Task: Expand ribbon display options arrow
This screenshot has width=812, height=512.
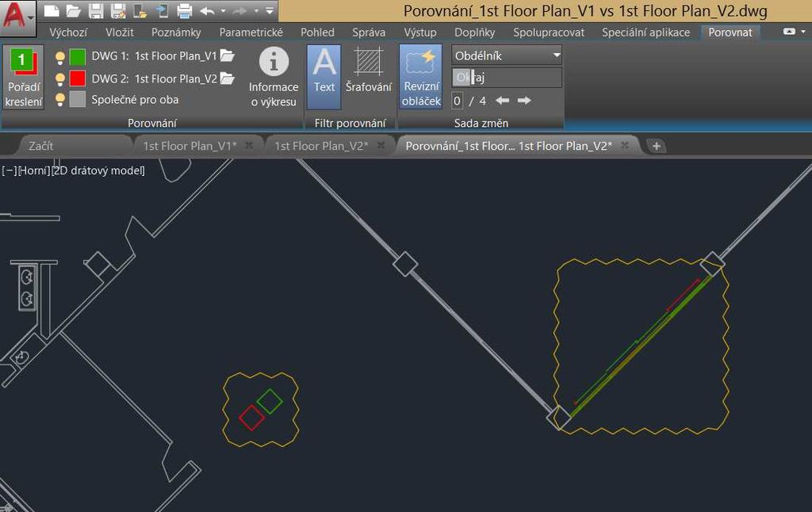Action: (x=804, y=32)
